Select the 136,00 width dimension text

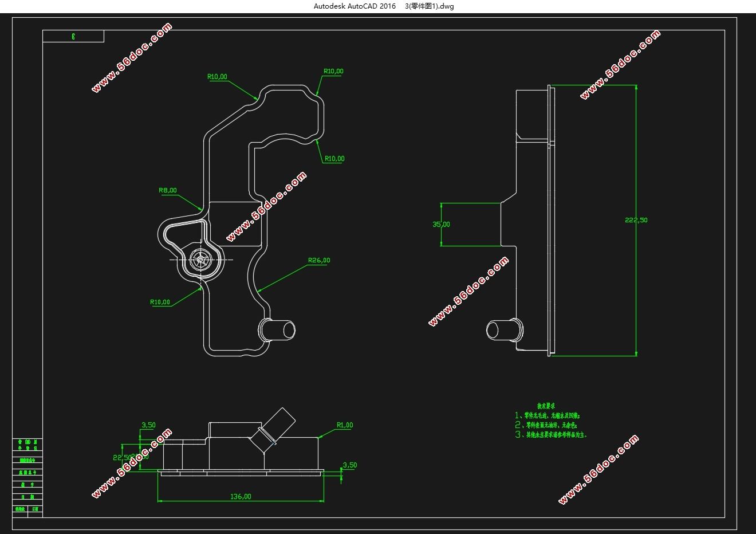[x=241, y=496]
